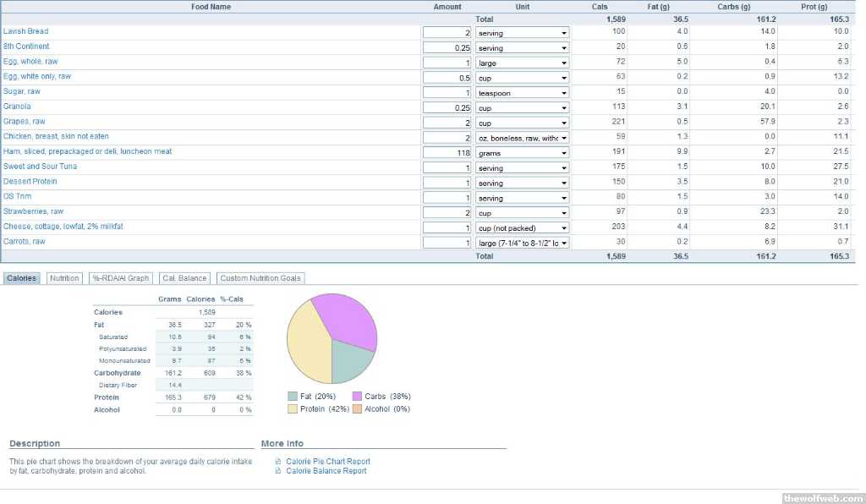Open the Calorie Balance Report link

(326, 471)
